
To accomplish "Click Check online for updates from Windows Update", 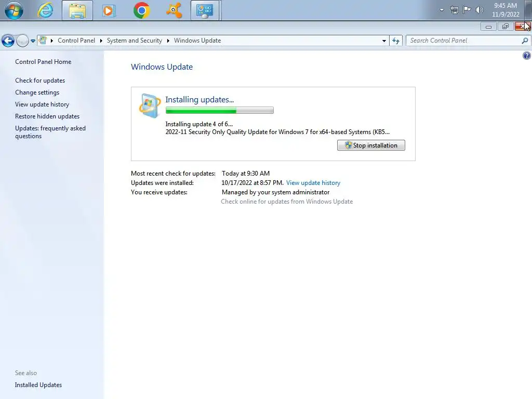I will [x=287, y=202].
